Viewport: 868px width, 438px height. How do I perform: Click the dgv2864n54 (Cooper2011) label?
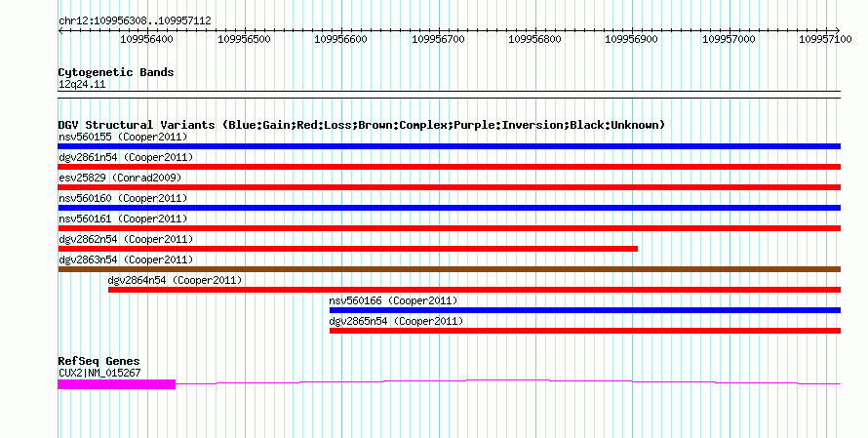(175, 280)
